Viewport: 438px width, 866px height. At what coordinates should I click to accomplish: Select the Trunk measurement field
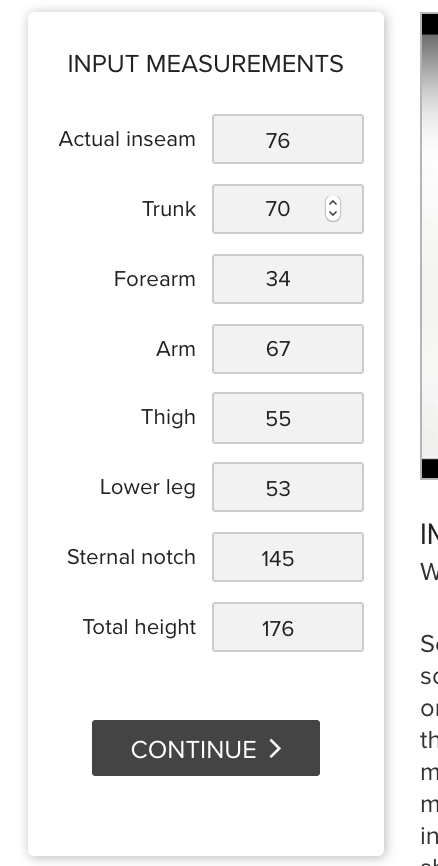[x=288, y=209]
